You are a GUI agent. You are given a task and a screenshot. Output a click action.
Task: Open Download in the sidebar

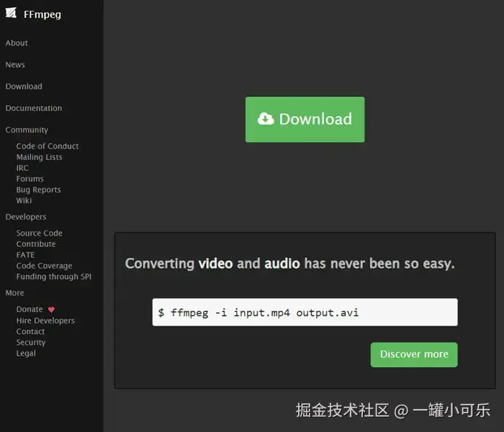pos(24,86)
